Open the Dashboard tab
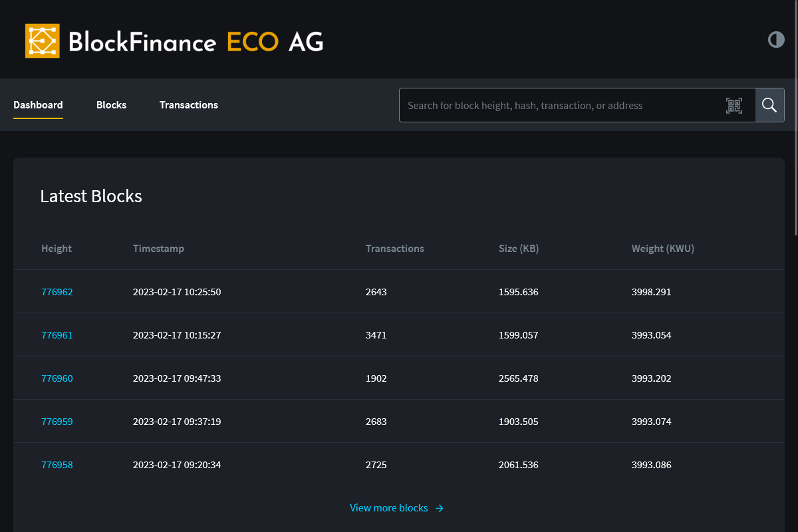Screen dimensions: 798x532 pyautogui.click(x=38, y=105)
